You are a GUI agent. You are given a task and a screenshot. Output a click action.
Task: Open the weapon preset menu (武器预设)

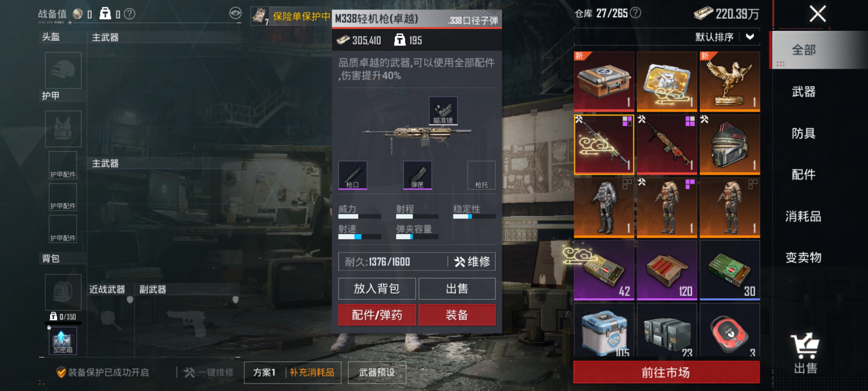pos(377,372)
